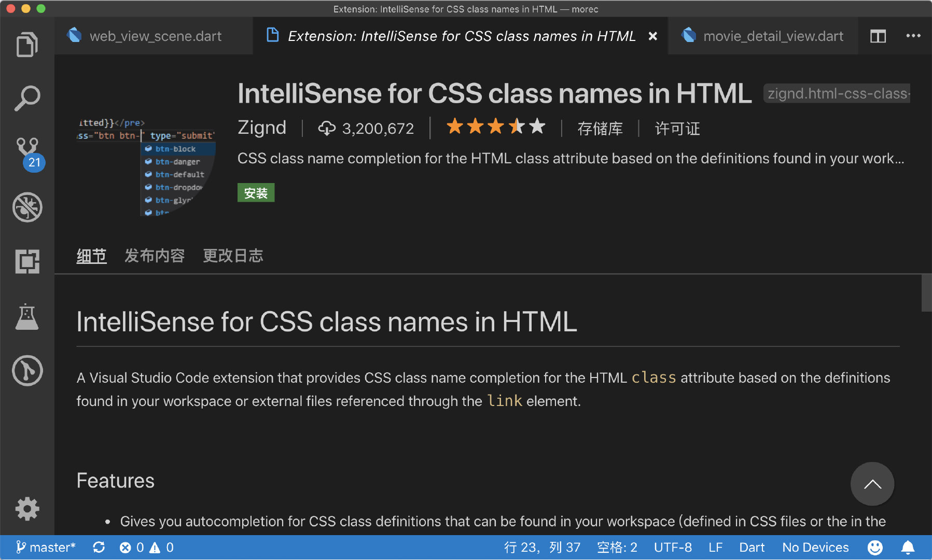Open the GitLens activity bar view
This screenshot has height=560, width=932.
[x=27, y=371]
